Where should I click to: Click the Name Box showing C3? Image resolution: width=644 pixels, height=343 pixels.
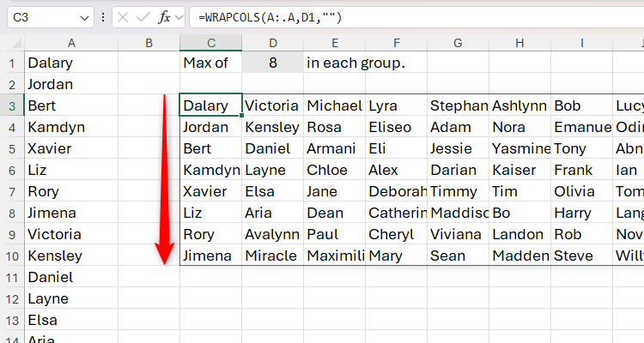coord(50,18)
